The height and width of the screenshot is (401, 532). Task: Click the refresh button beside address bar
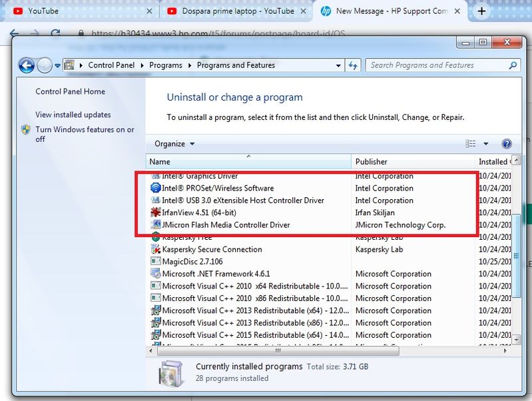(x=353, y=65)
